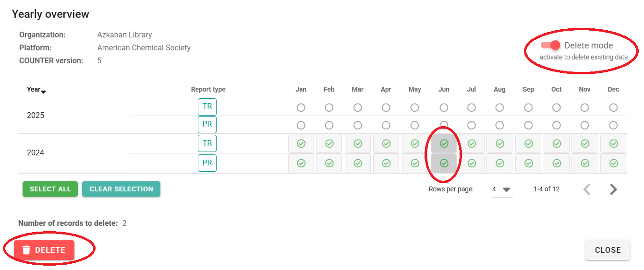Click the 2025 TR August empty circle
This screenshot has width=644, height=270.
(x=499, y=107)
